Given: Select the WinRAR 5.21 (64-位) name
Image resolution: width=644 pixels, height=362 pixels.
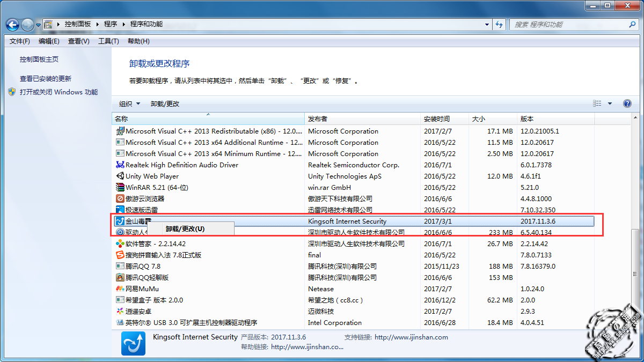Looking at the screenshot, I should 157,188.
